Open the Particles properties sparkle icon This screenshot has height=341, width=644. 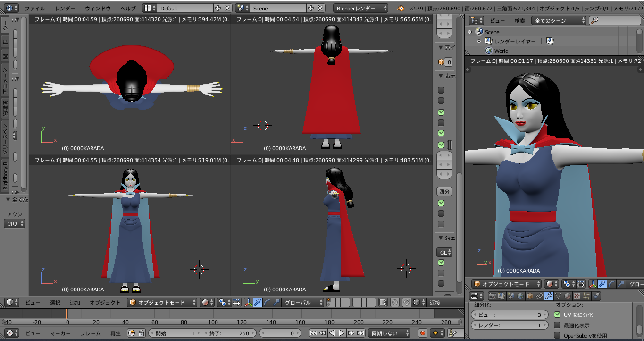pos(587,296)
